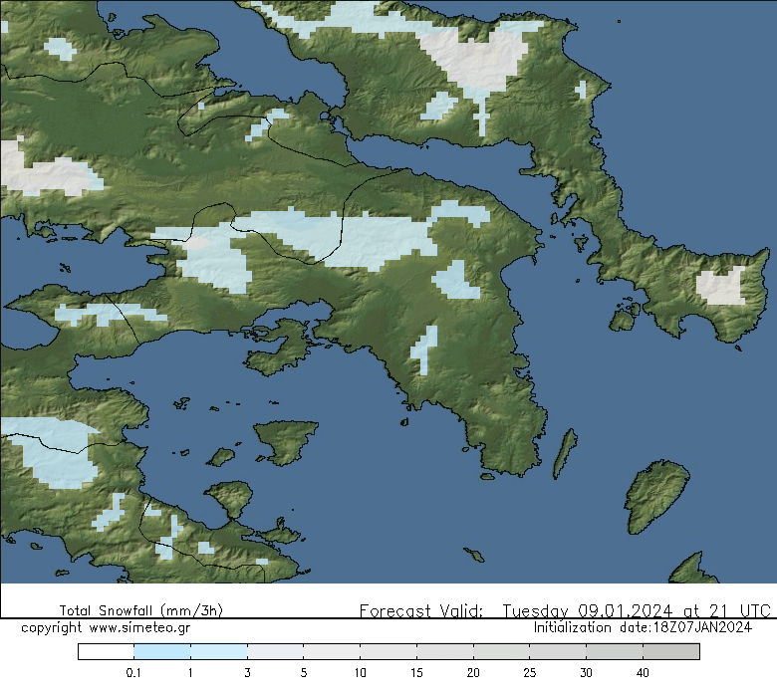This screenshot has width=777, height=700.
Task: Select the legend swatch between 15 and 20
Action: click(x=444, y=651)
